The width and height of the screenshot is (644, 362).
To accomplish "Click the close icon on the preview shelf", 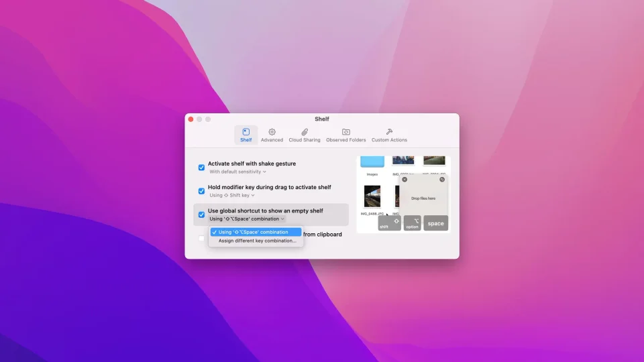I will tap(405, 180).
